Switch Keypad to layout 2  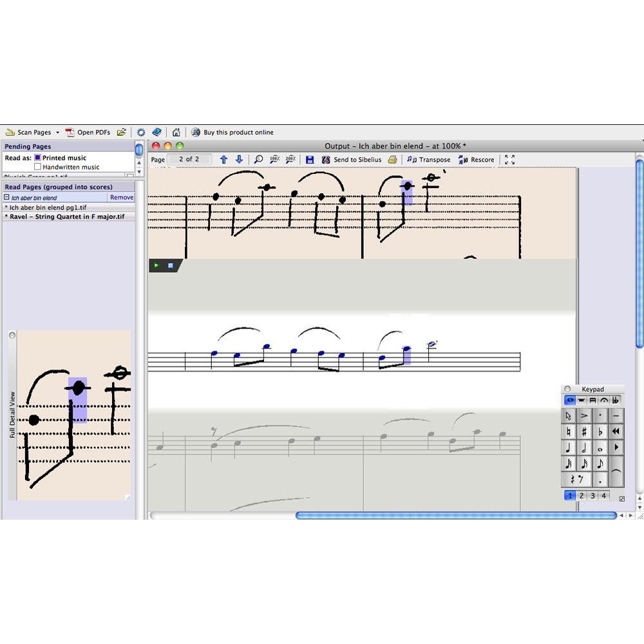[x=582, y=495]
